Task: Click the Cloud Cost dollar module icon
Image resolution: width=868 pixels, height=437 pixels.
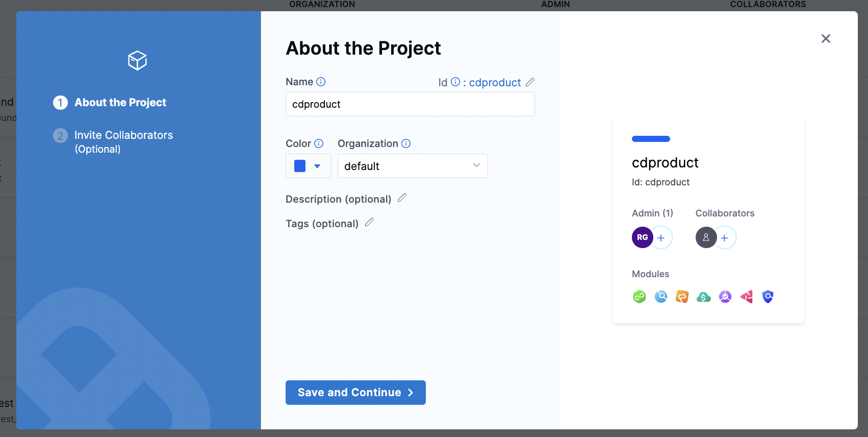Action: click(x=704, y=297)
